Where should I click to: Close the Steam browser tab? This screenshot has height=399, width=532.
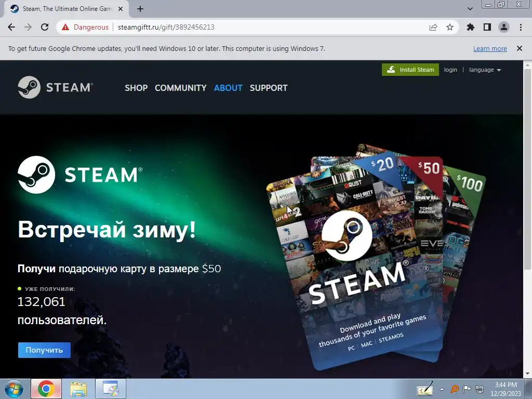coord(121,9)
